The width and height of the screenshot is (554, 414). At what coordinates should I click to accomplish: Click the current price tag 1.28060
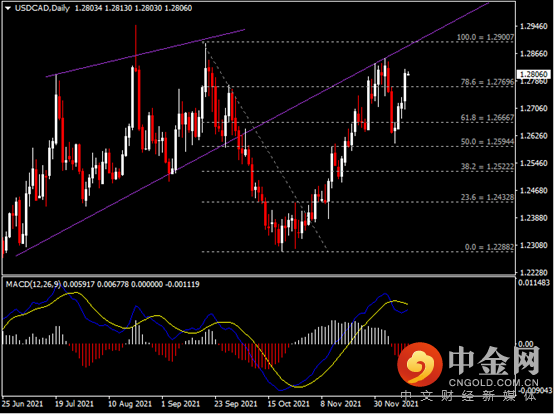click(534, 74)
